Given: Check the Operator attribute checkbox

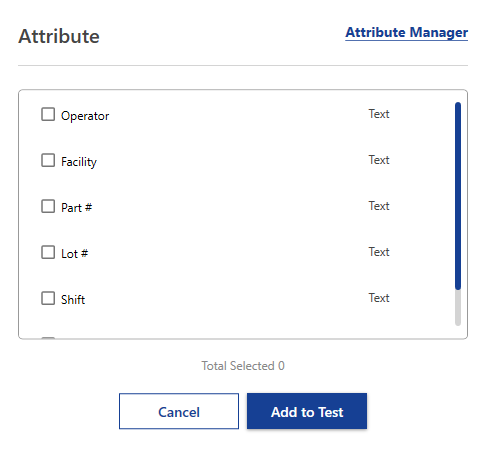Looking at the screenshot, I should coord(48,114).
